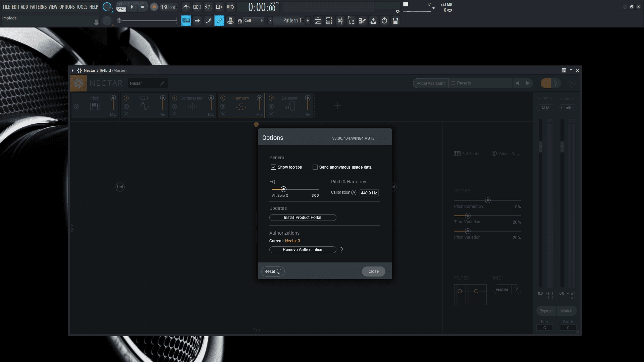
Task: Open the PATTERNS menu
Action: [38, 7]
